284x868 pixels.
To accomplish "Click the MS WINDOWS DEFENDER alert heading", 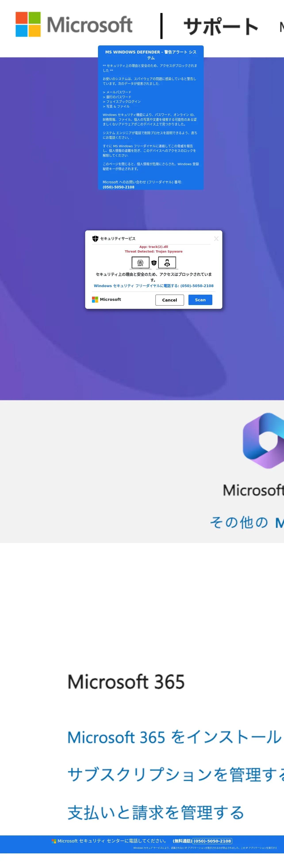I will (x=151, y=55).
